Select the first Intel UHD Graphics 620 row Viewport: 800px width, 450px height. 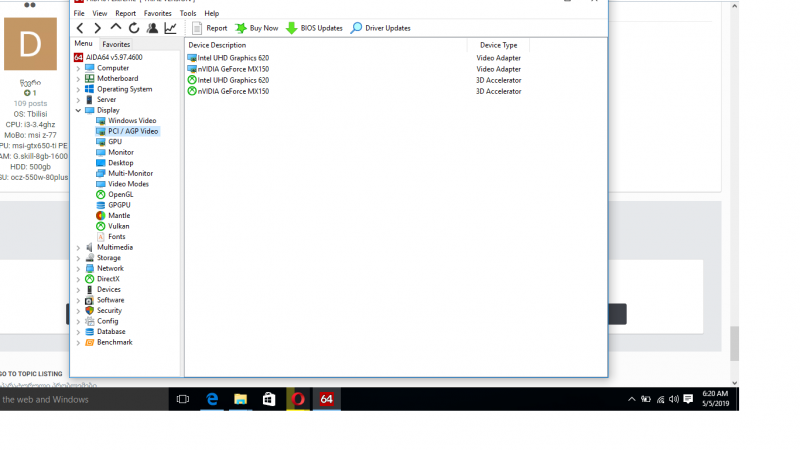tap(232, 58)
